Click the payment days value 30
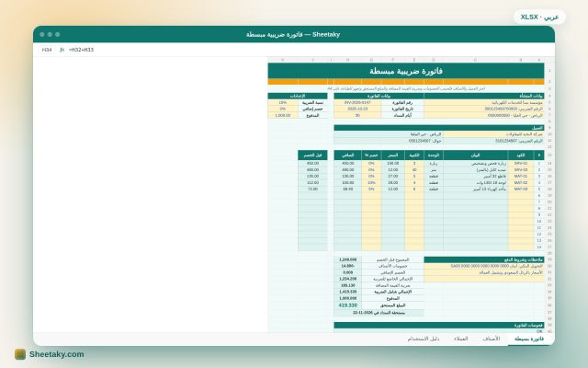 coord(357,115)
